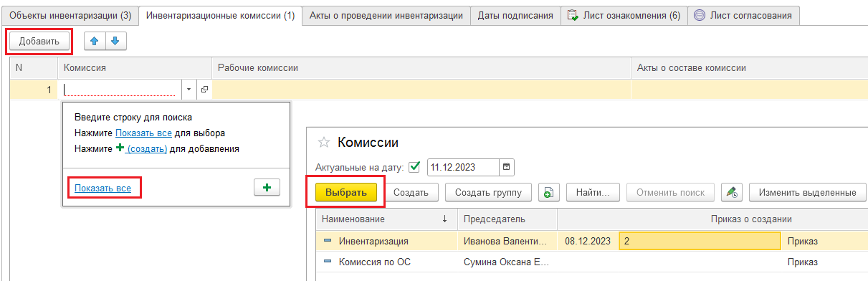Click the date field showing 11.12.2023

click(463, 168)
